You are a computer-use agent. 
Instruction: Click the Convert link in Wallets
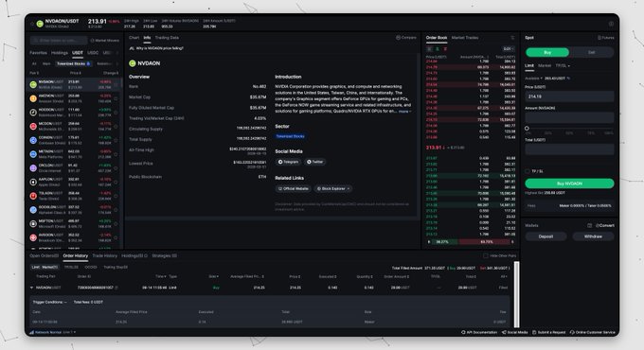(x=605, y=225)
